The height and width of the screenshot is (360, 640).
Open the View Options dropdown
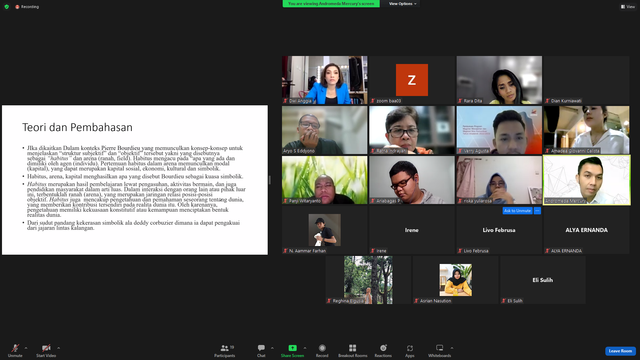coord(402,4)
